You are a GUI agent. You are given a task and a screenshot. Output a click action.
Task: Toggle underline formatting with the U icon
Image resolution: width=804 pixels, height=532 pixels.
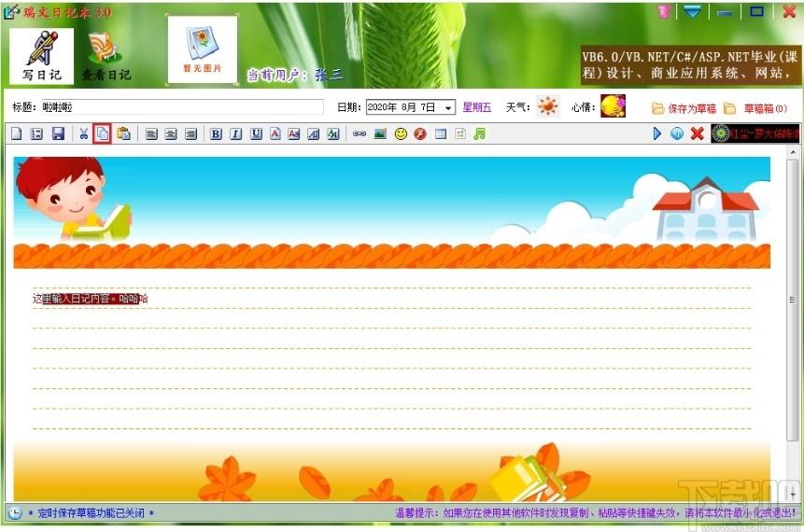256,133
